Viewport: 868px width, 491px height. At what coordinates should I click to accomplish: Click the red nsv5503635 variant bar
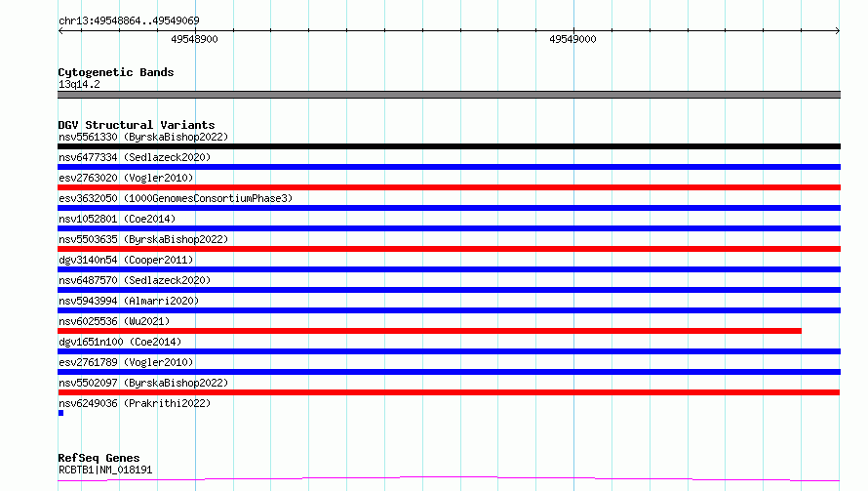coord(449,249)
